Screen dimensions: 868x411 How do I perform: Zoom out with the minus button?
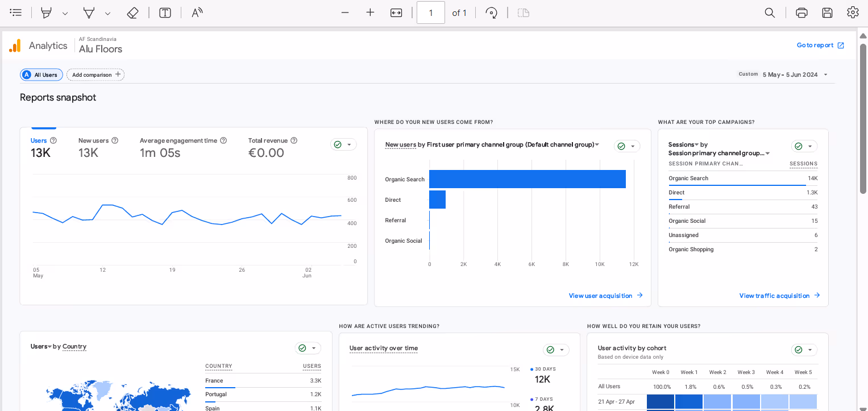(x=345, y=13)
